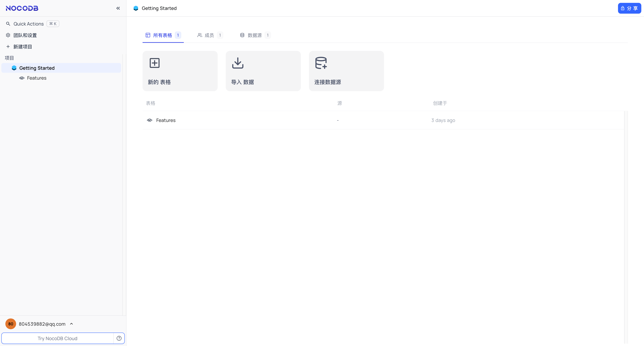Select Getting Started project in sidebar
The width and height of the screenshot is (644, 346).
tap(37, 68)
